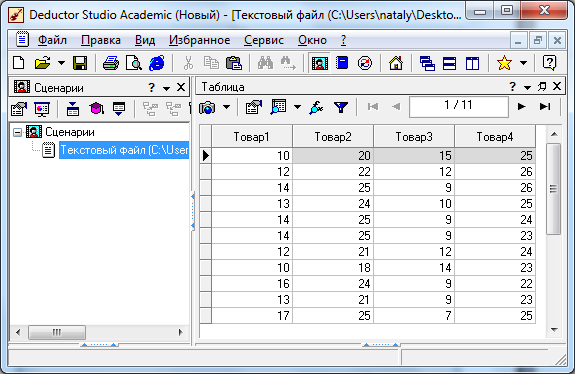Open the Вид menu
This screenshot has width=575, height=374.
(145, 40)
